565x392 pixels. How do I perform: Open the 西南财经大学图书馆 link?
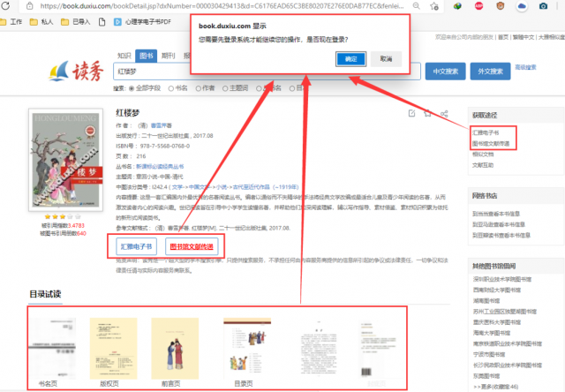tap(497, 290)
